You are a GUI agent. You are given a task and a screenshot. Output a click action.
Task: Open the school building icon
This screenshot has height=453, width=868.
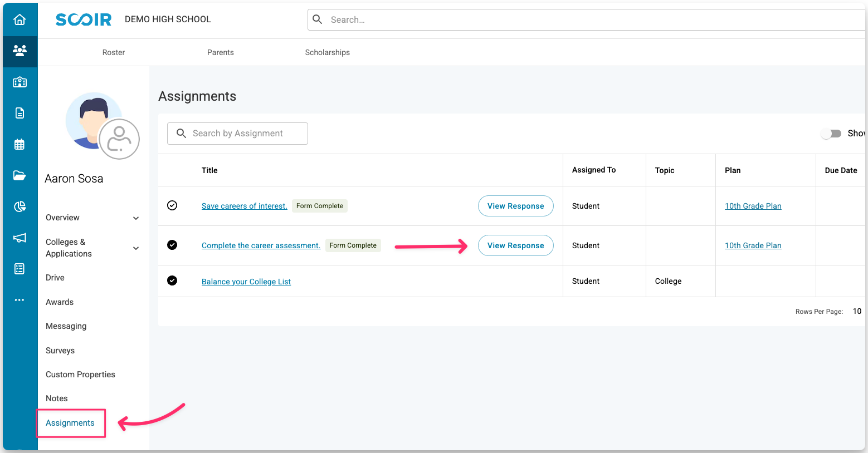(19, 82)
